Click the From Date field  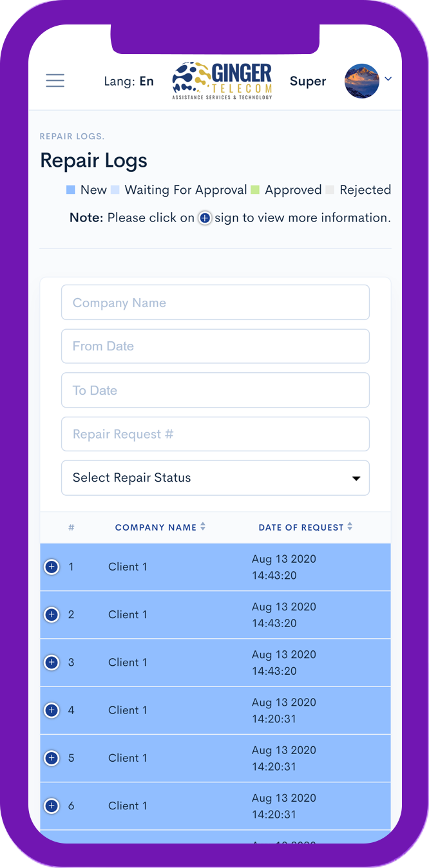[x=215, y=346]
